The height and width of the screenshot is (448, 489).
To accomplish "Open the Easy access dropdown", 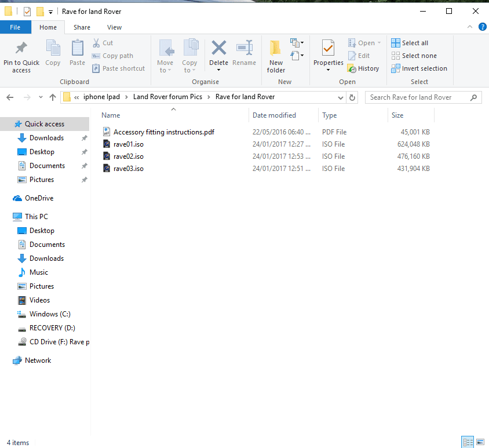I will pyautogui.click(x=297, y=56).
